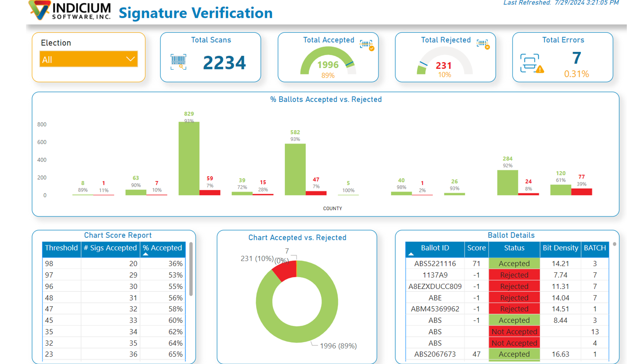
Task: Open the Election dropdown set to All
Action: (88, 59)
